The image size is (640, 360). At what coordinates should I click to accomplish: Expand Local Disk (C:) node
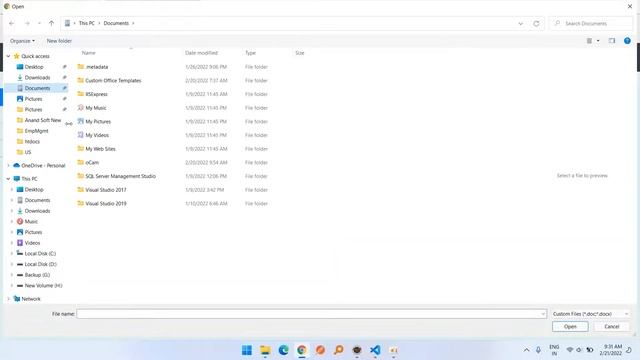pyautogui.click(x=12, y=253)
